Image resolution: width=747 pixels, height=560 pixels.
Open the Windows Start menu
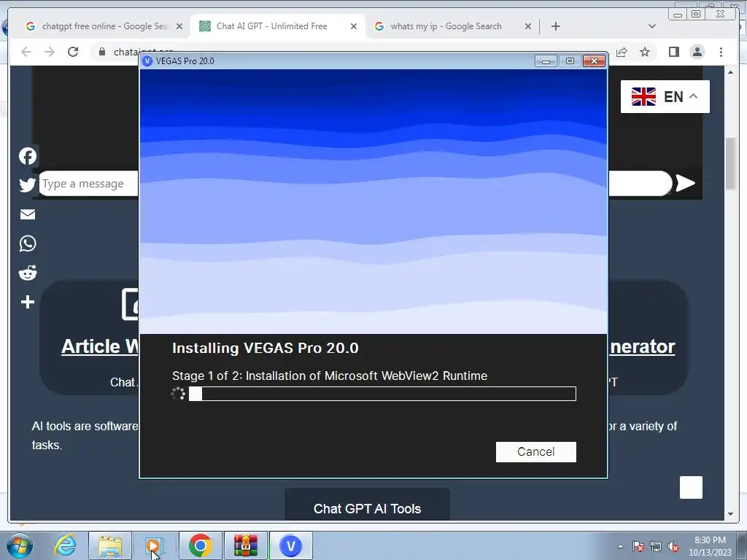19,545
